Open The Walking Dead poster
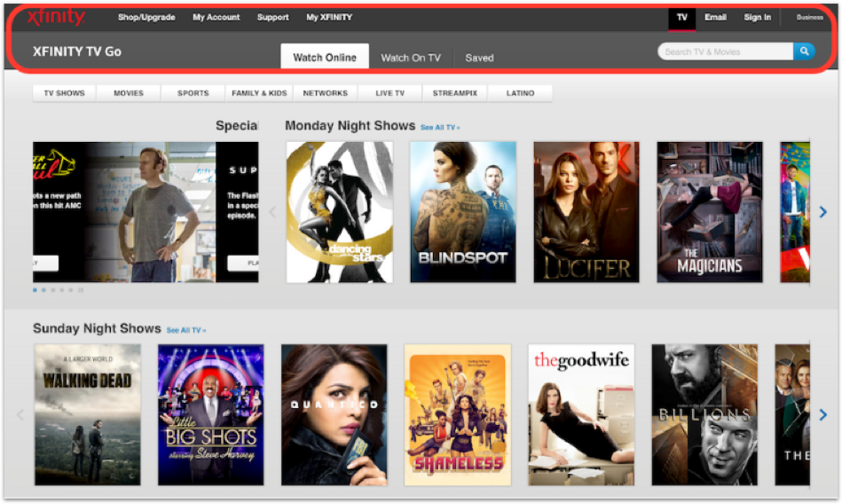Viewport: 842px width, 504px height. pos(88,414)
